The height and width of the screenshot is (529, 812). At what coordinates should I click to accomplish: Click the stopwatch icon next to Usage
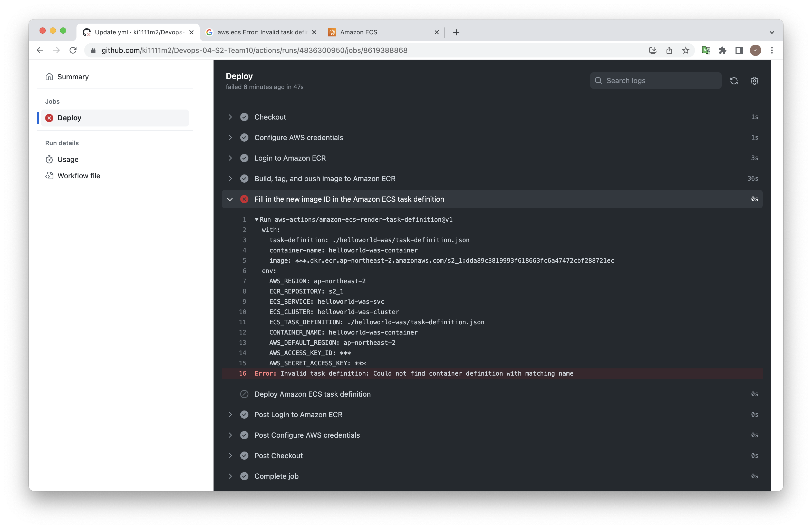pyautogui.click(x=50, y=159)
